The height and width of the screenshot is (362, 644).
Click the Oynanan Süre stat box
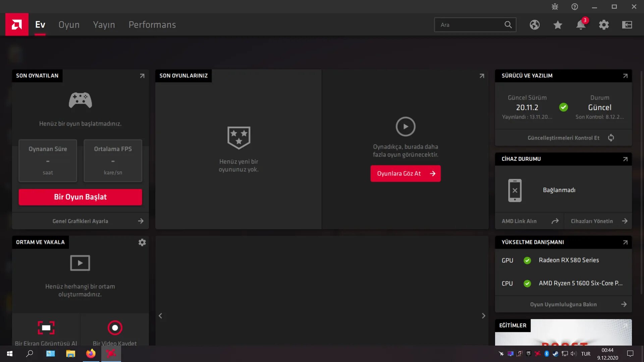48,161
